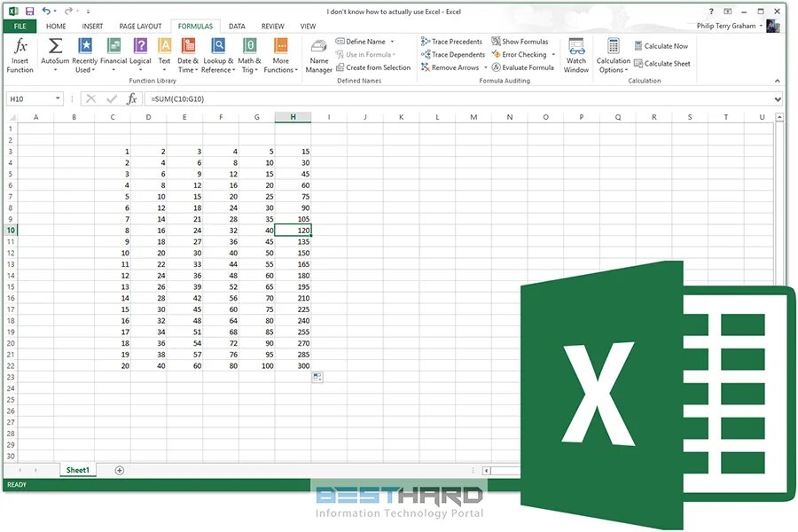The image size is (798, 532).
Task: Open Financial functions menu
Action: [113, 55]
